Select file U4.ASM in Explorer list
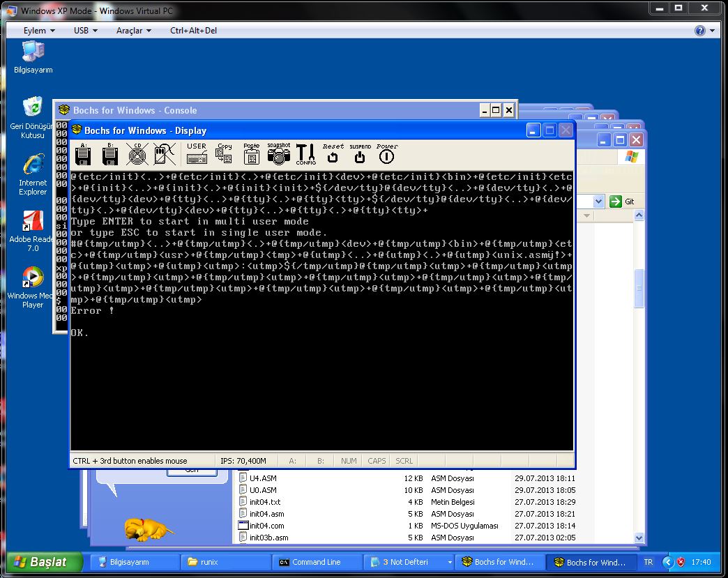728x578 pixels. [263, 478]
